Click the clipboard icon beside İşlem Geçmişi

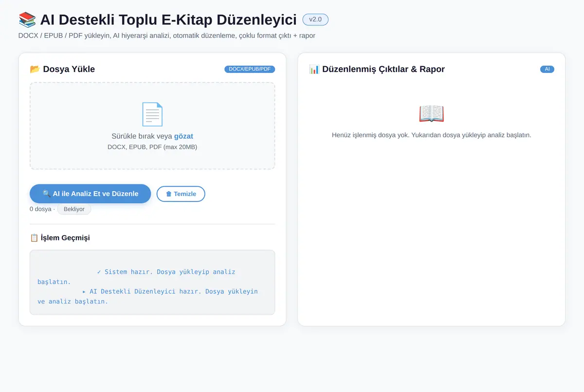[x=34, y=238]
